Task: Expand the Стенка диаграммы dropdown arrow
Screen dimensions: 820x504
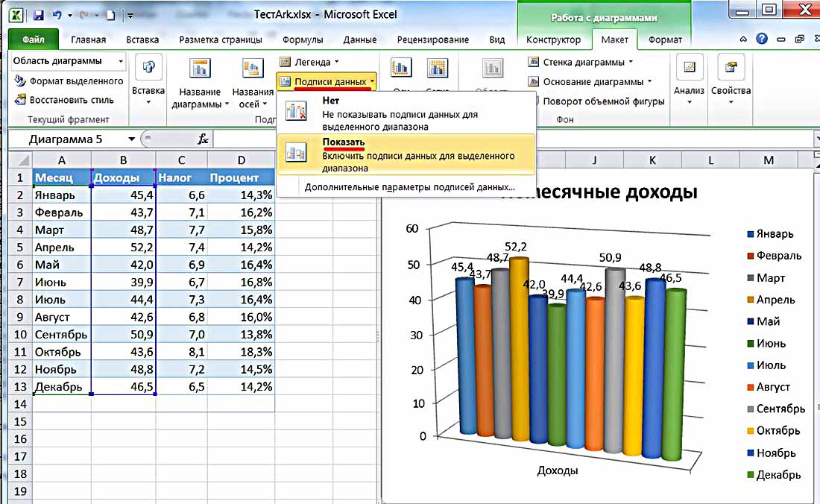Action: pos(631,62)
